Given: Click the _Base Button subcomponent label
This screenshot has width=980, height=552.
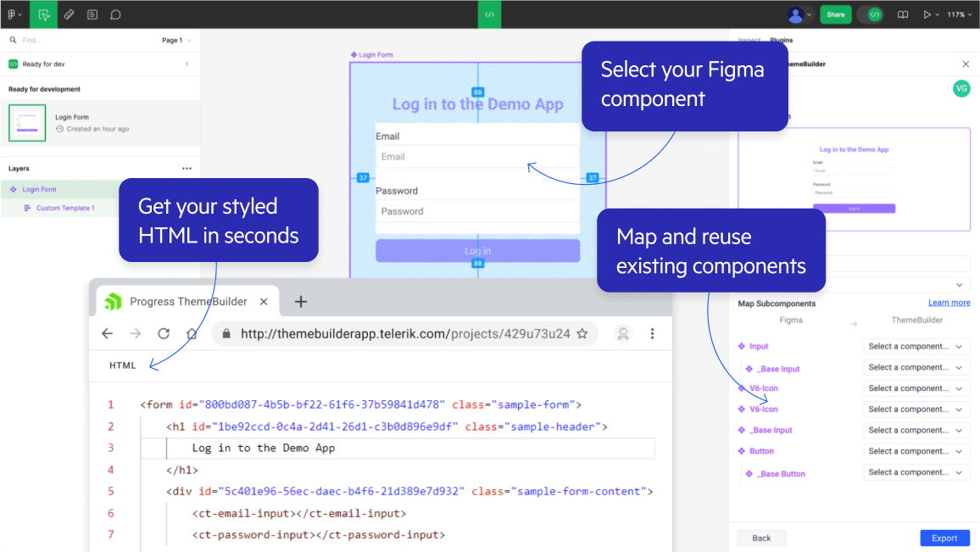Looking at the screenshot, I should [782, 474].
